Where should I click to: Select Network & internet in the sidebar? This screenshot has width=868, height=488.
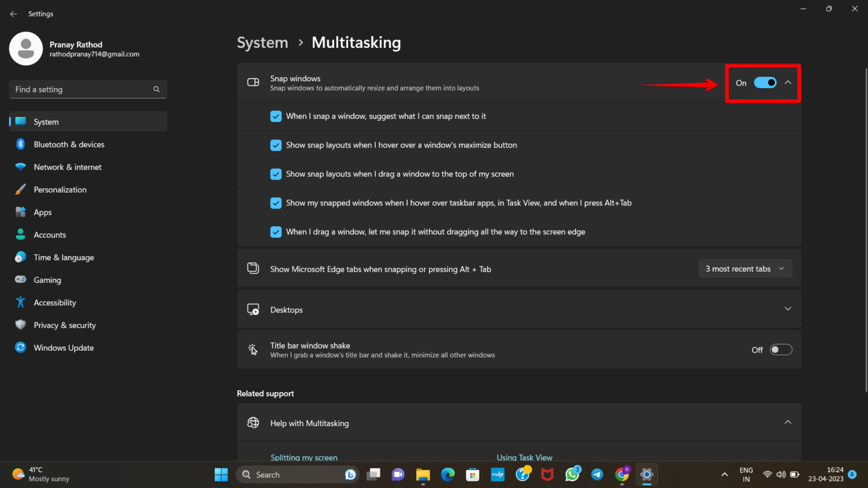coord(67,167)
